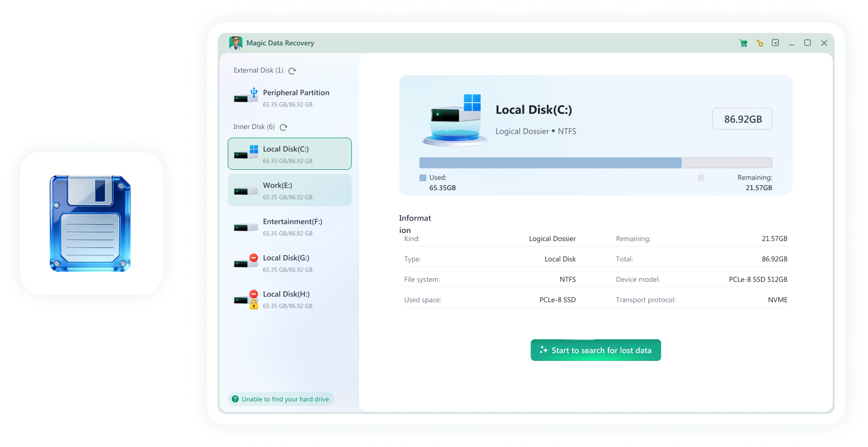The height and width of the screenshot is (447, 868).
Task: Refresh the Inner Disk list
Action: pyautogui.click(x=284, y=127)
